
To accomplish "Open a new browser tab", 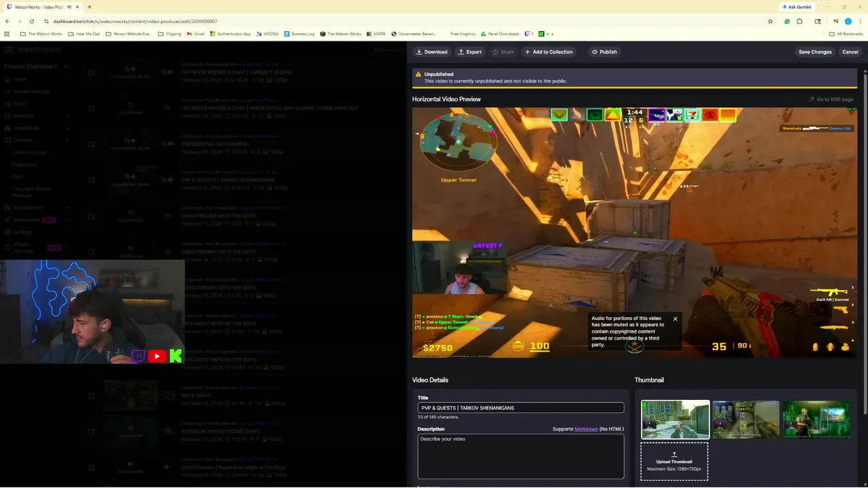I will coord(89,7).
